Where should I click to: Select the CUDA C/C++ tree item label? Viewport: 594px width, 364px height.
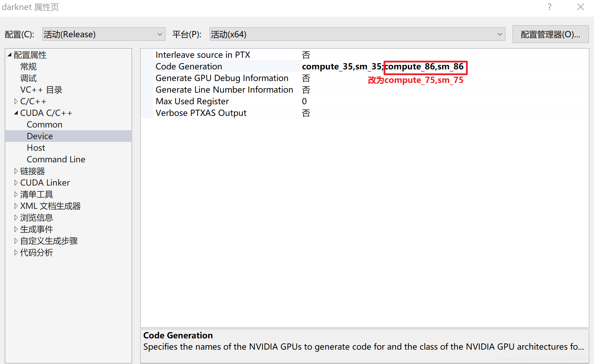[46, 113]
